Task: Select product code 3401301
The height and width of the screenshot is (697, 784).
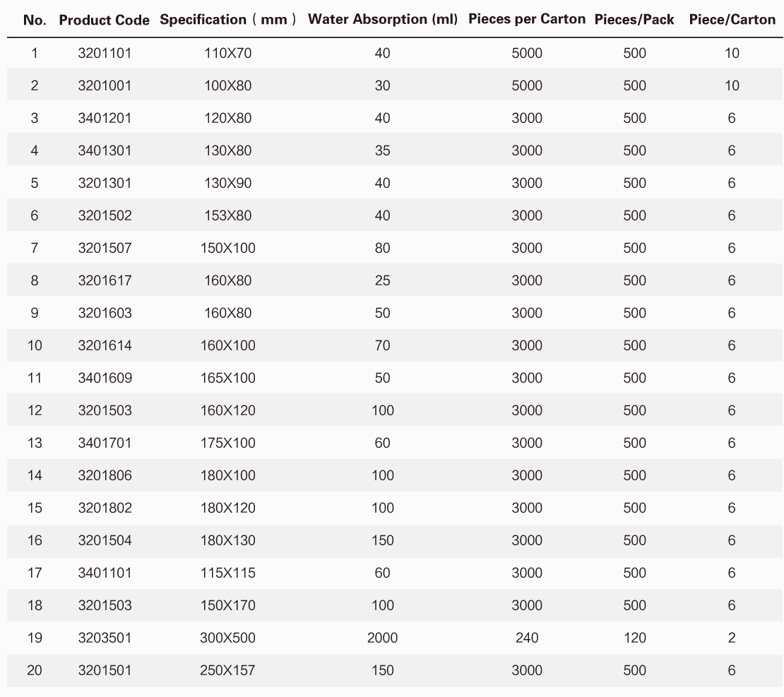Action: point(105,150)
